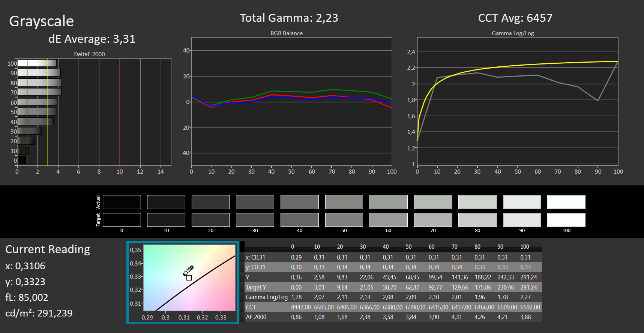Choose the Target swatch for level 30
This screenshot has height=333, width=644.
[x=255, y=220]
